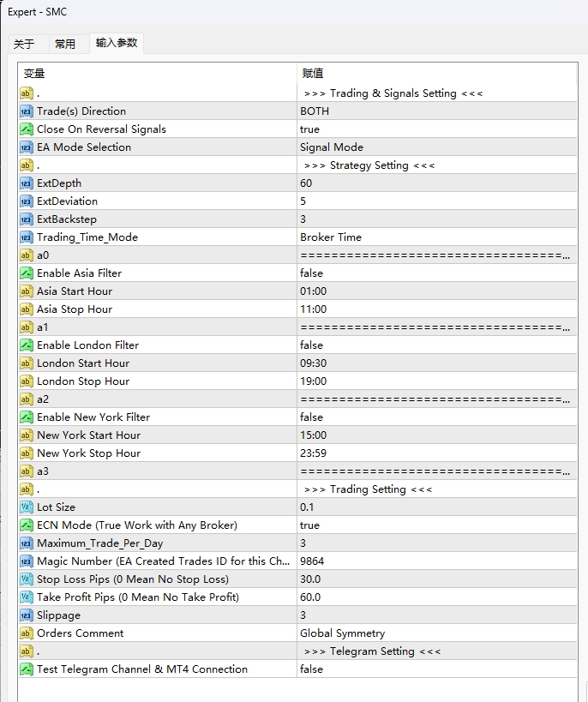Click the double-type icon beside Take Profit Pips
Screen dimensions: 588x702
pyautogui.click(x=27, y=597)
